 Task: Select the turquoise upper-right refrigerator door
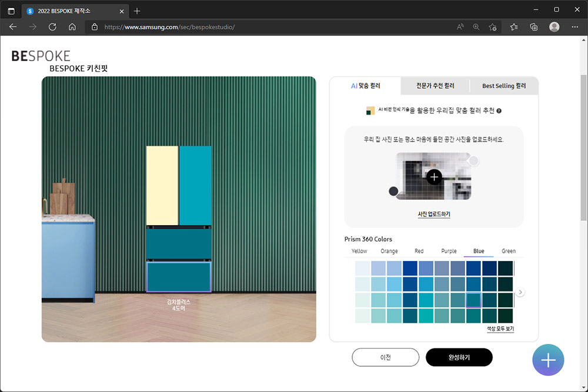click(195, 186)
